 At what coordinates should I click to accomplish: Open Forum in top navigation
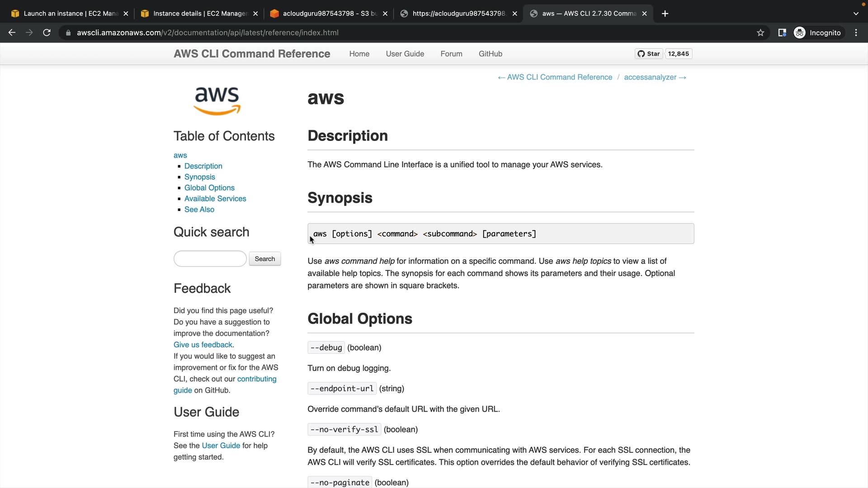click(x=451, y=54)
